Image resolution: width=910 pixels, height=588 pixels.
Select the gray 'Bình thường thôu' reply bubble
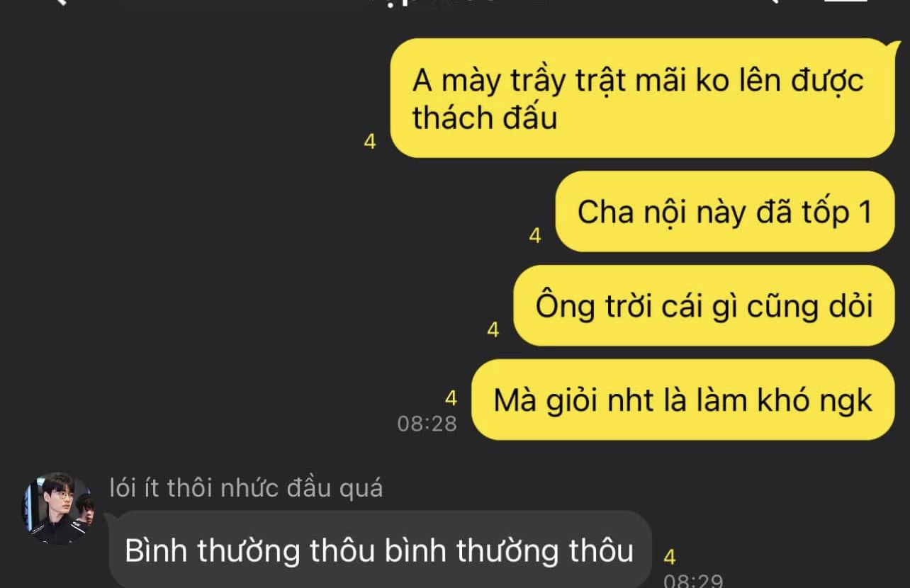380,550
